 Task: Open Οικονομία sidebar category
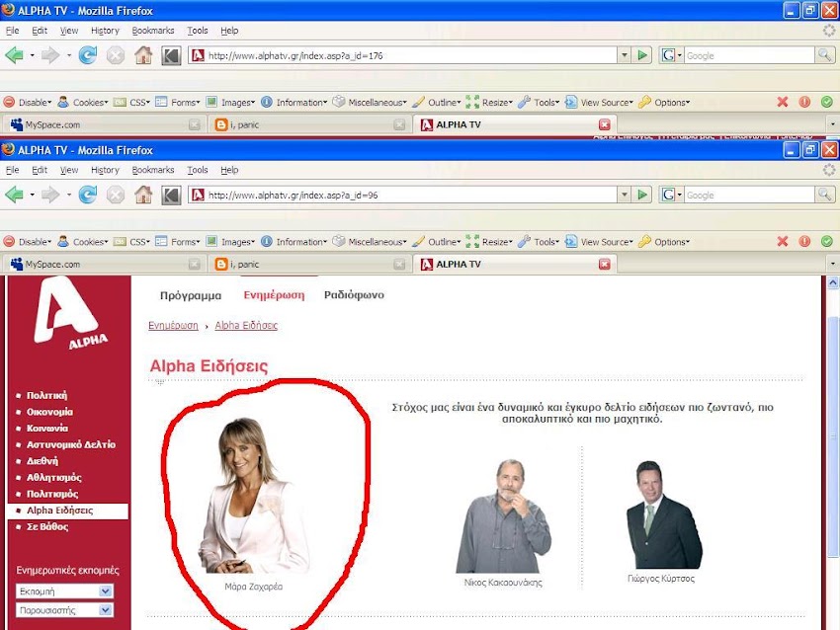pyautogui.click(x=49, y=412)
